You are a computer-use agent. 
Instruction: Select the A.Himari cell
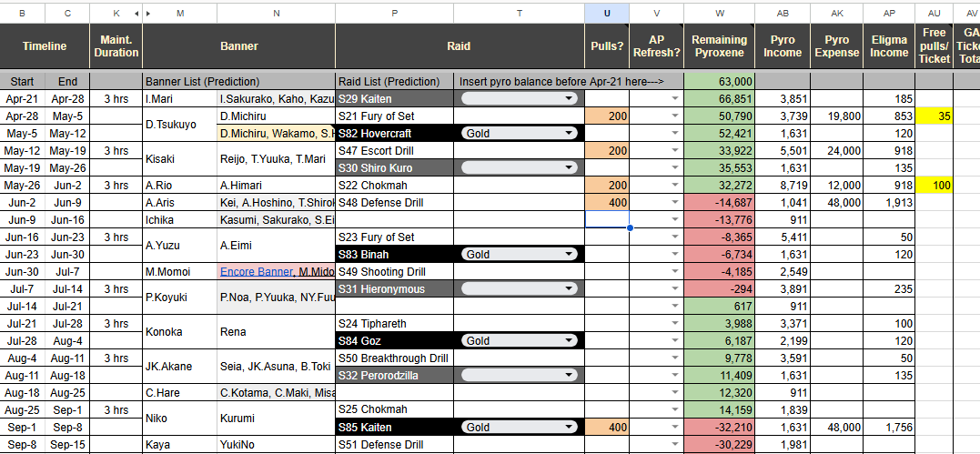pyautogui.click(x=277, y=185)
